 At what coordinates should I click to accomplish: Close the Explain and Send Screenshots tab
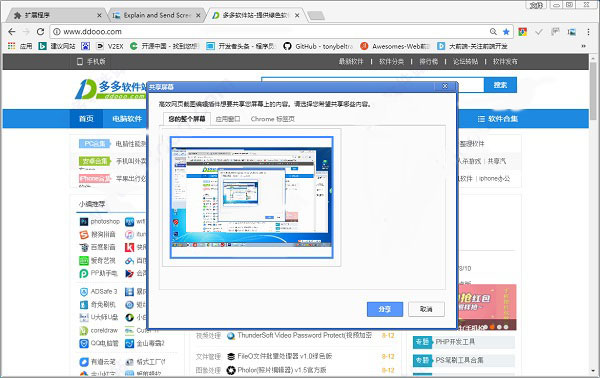pyautogui.click(x=198, y=15)
